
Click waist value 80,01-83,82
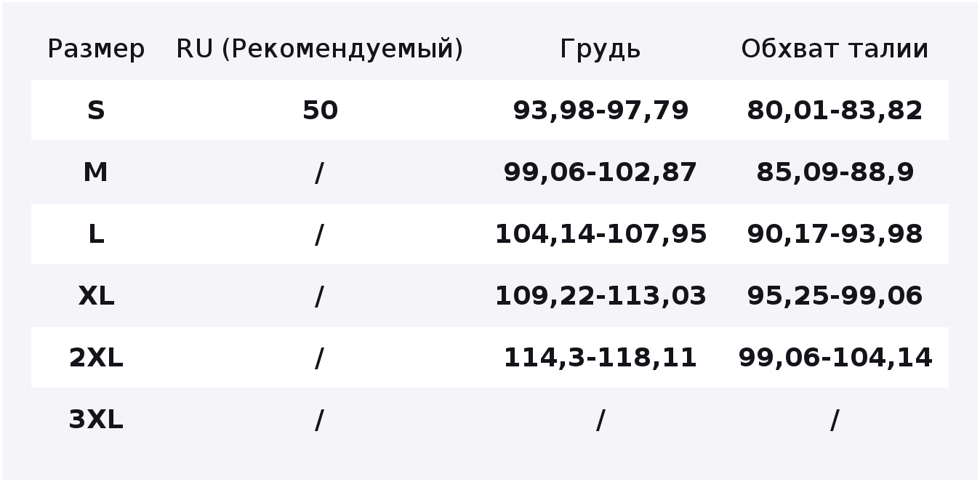[x=835, y=111]
